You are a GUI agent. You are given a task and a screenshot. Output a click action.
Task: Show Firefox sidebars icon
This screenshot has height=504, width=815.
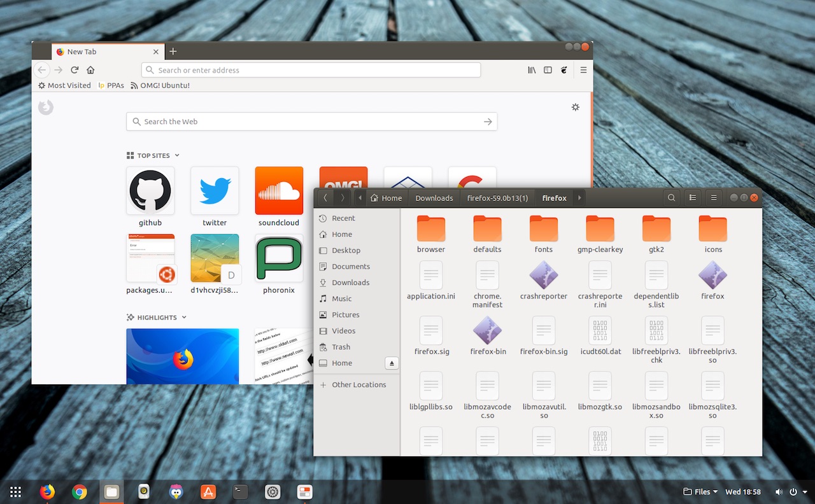click(548, 70)
